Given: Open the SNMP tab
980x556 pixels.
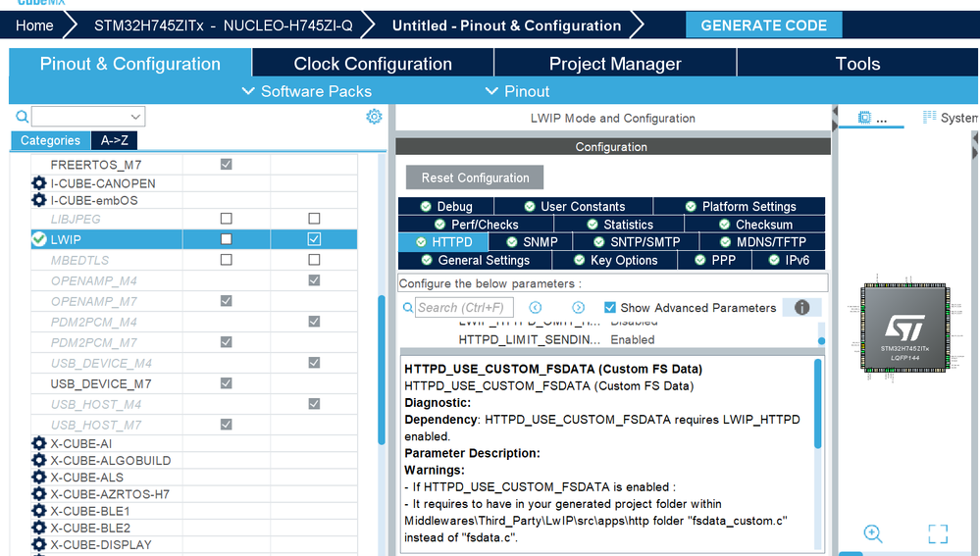Looking at the screenshot, I should [531, 242].
